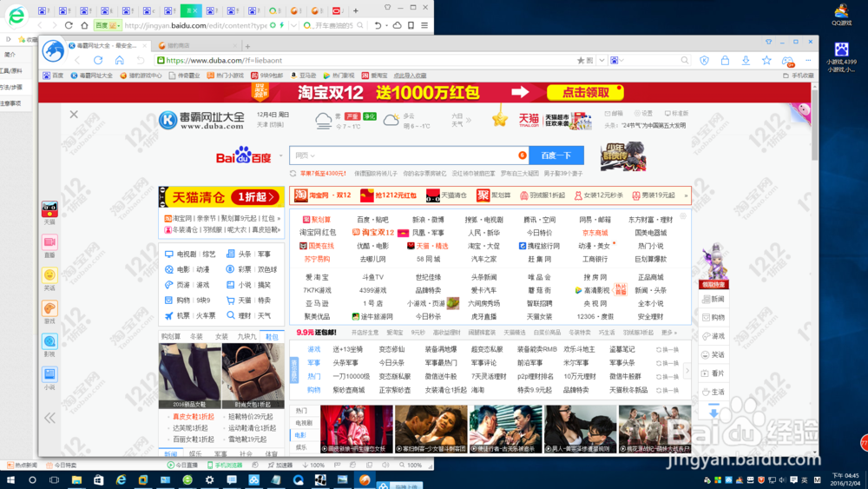This screenshot has width=868, height=489.
Task: Click the 天猫清仓 1折起 banner
Action: [x=221, y=197]
